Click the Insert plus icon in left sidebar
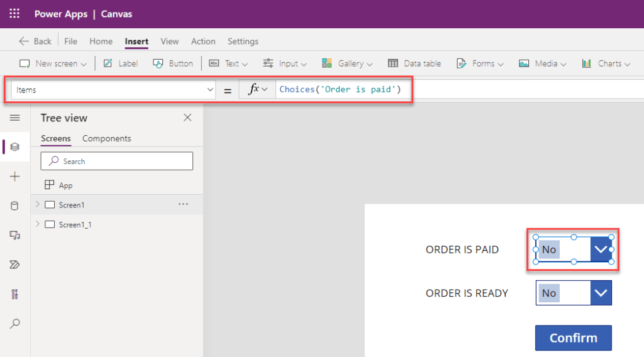Viewport: 644px width, 357px height. point(15,177)
